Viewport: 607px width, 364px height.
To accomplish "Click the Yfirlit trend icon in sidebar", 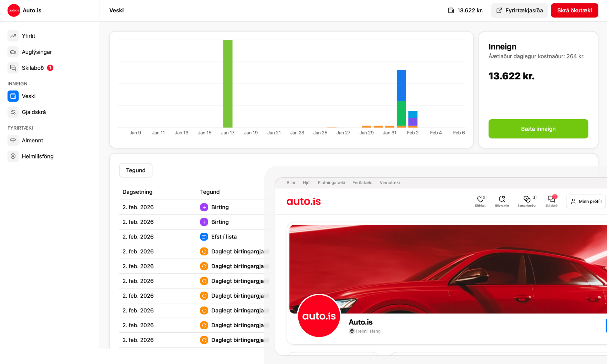I will [13, 36].
